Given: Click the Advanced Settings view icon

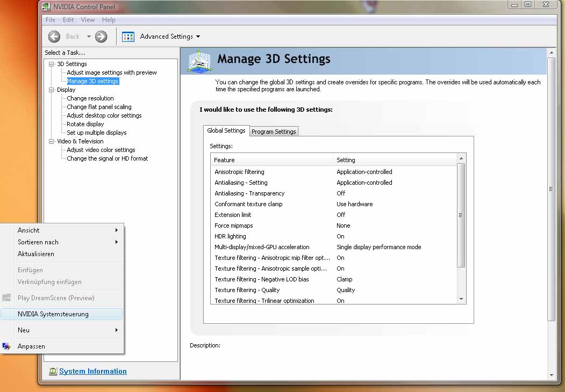Looking at the screenshot, I should (128, 37).
